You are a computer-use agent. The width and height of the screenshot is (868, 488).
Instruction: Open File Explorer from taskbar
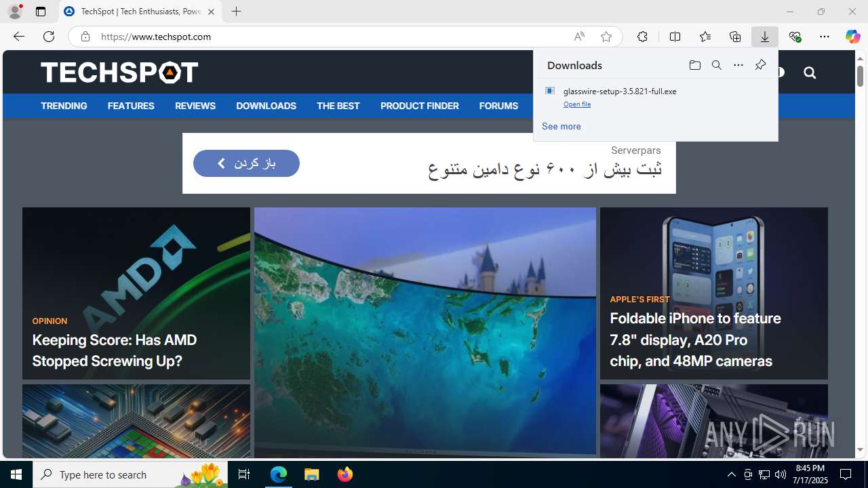point(312,474)
